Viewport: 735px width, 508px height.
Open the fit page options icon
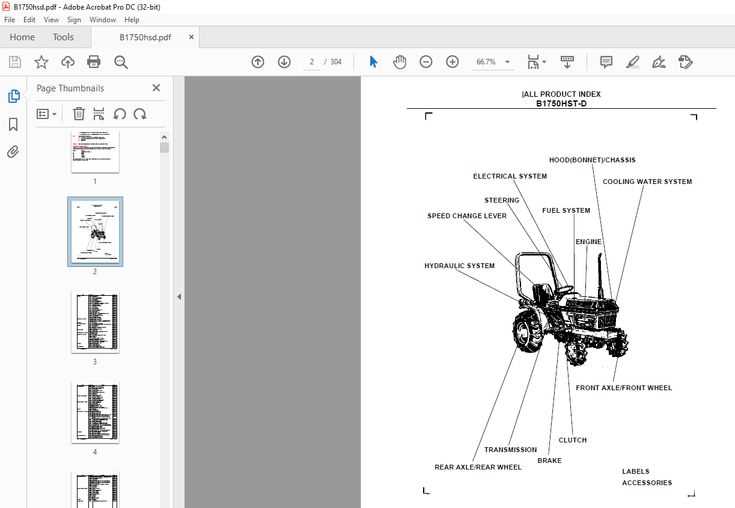(x=536, y=62)
